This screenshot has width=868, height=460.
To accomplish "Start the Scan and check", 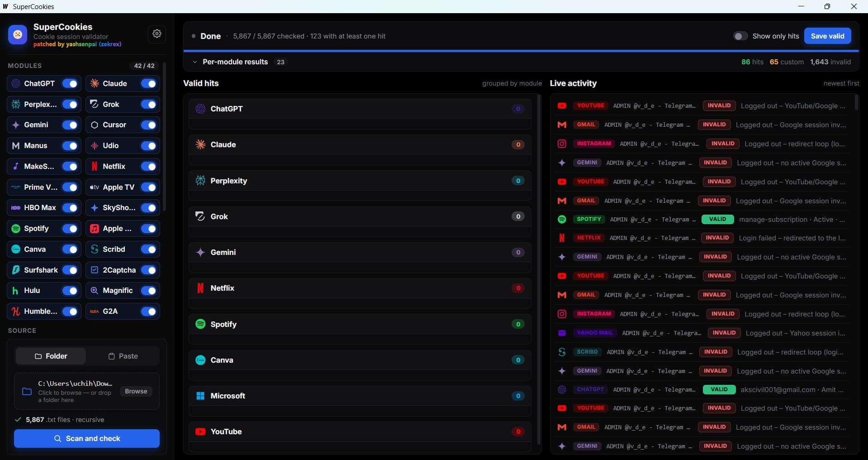I will 87,438.
